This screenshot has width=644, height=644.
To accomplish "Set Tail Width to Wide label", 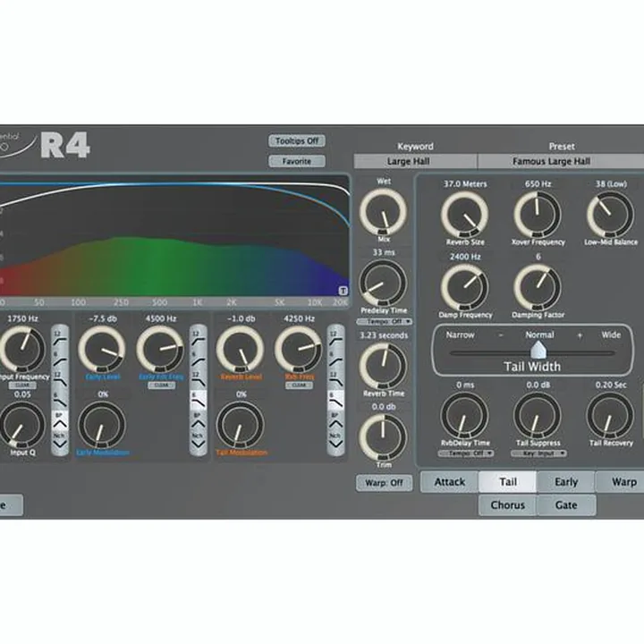I will click(x=611, y=335).
